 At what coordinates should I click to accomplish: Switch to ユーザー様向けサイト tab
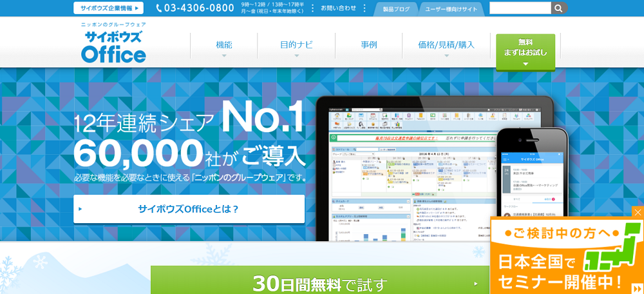coord(451,9)
